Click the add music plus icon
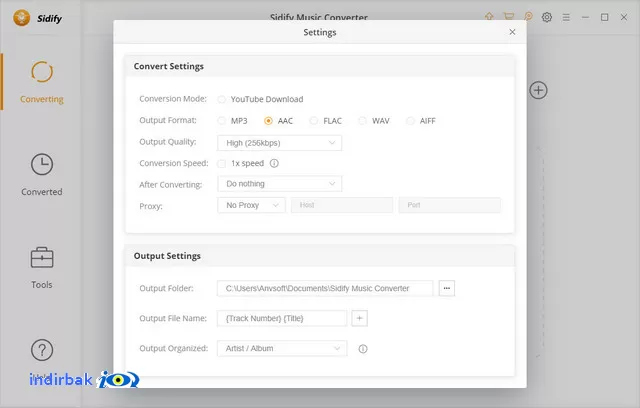Screen dimensions: 640x408 (x=538, y=90)
